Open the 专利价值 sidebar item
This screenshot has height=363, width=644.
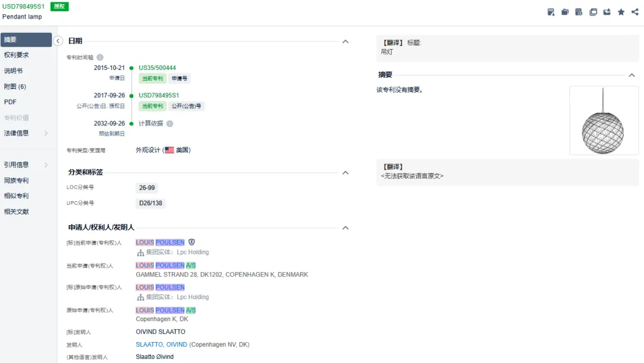(x=17, y=118)
